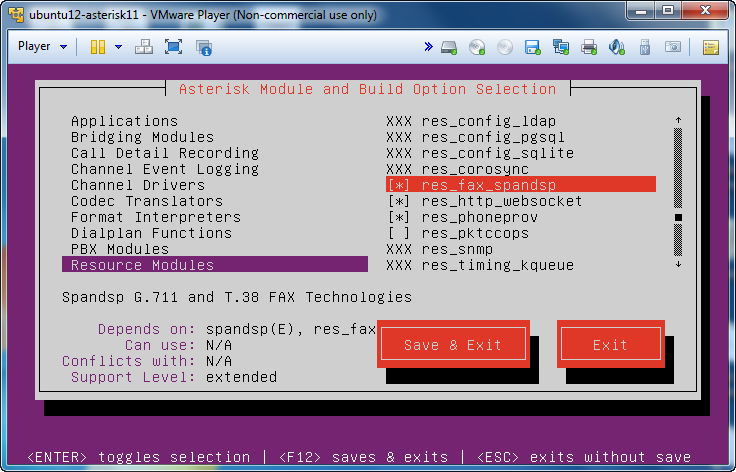Click the 'extended' support level value
This screenshot has height=472, width=736.
tap(241, 377)
